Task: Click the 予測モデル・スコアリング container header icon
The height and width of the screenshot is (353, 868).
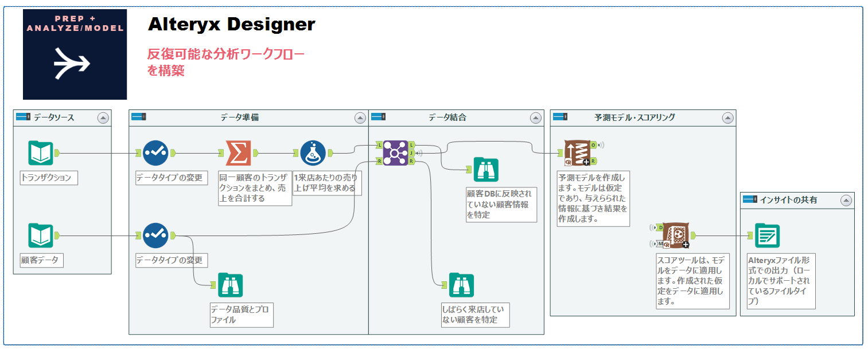Action: coord(560,117)
